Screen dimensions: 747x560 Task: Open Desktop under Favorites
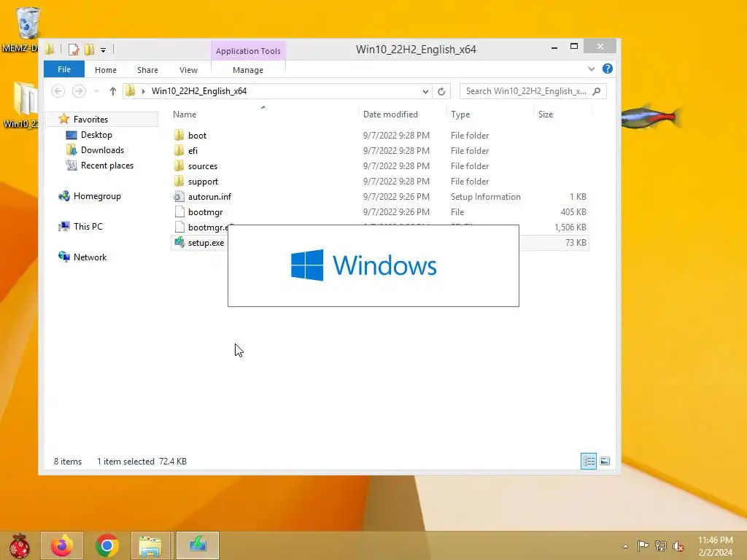pyautogui.click(x=96, y=135)
